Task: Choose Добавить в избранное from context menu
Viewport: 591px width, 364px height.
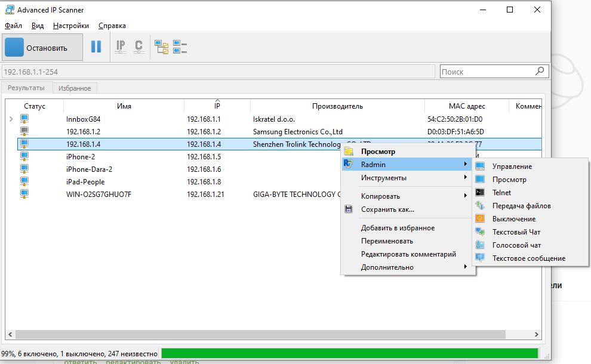Action: pyautogui.click(x=398, y=228)
